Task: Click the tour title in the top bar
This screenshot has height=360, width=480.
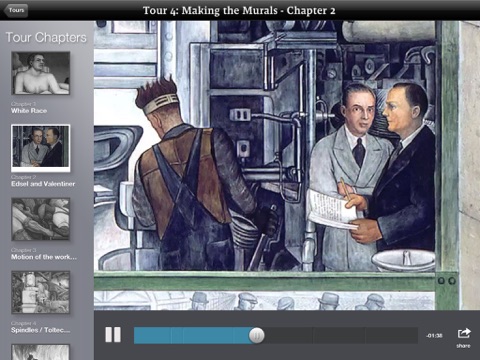Action: [x=239, y=11]
